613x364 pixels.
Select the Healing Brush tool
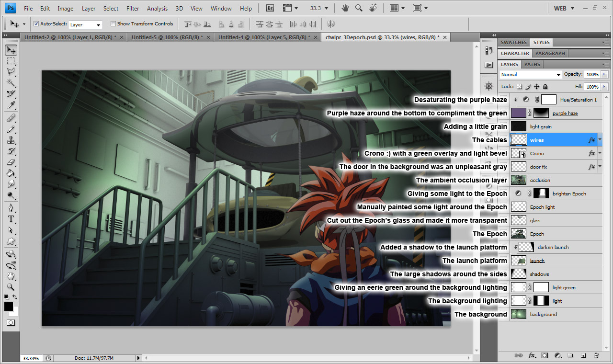pos(11,118)
